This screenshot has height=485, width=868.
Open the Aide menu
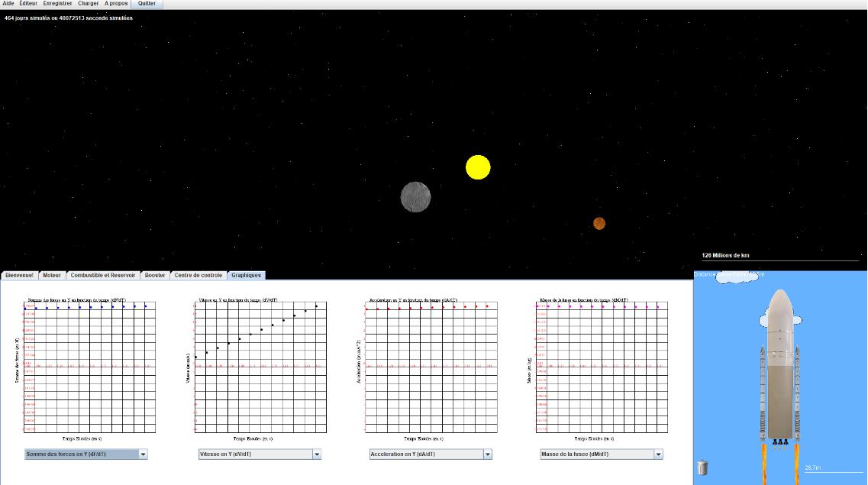tap(8, 4)
